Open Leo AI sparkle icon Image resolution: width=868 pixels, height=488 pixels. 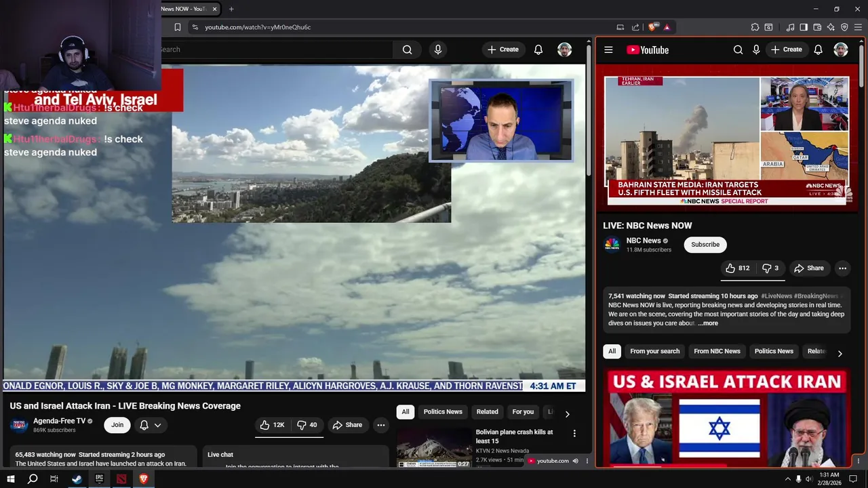click(831, 27)
